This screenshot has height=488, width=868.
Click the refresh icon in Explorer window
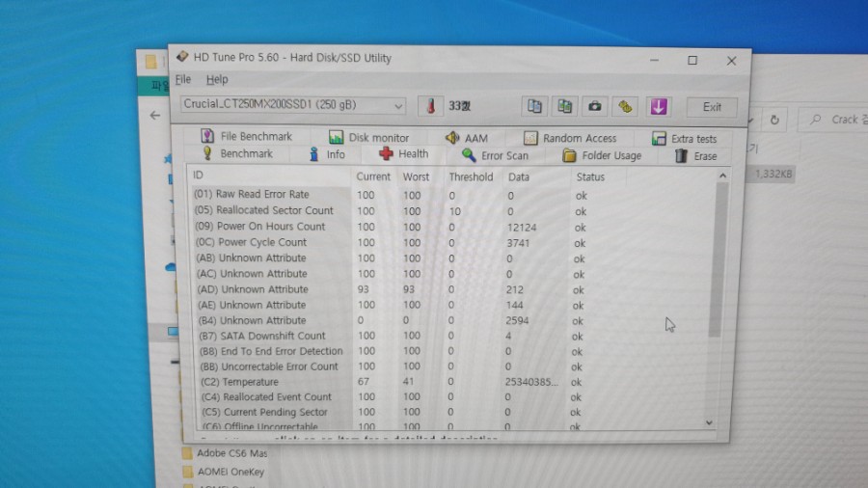click(774, 120)
